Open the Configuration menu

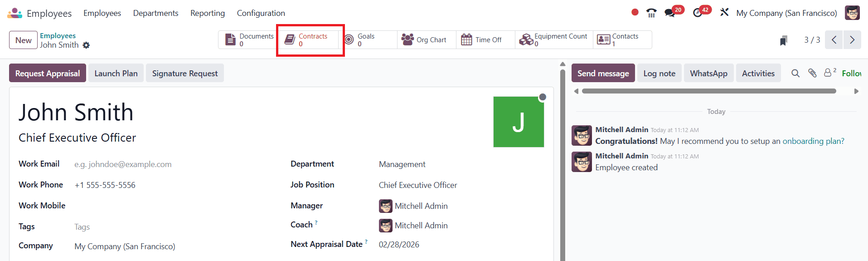point(261,13)
